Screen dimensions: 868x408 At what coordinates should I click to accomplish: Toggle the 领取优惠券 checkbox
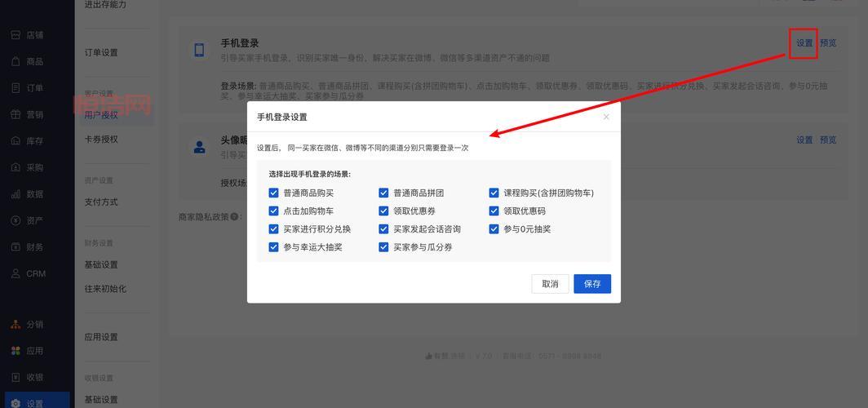(384, 211)
